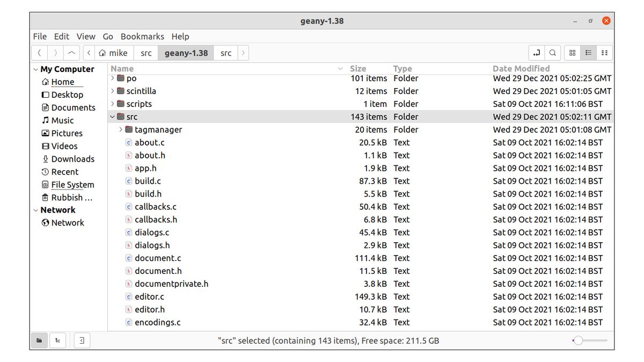The width and height of the screenshot is (644, 362).
Task: Switch to grid view mode
Action: pyautogui.click(x=572, y=52)
